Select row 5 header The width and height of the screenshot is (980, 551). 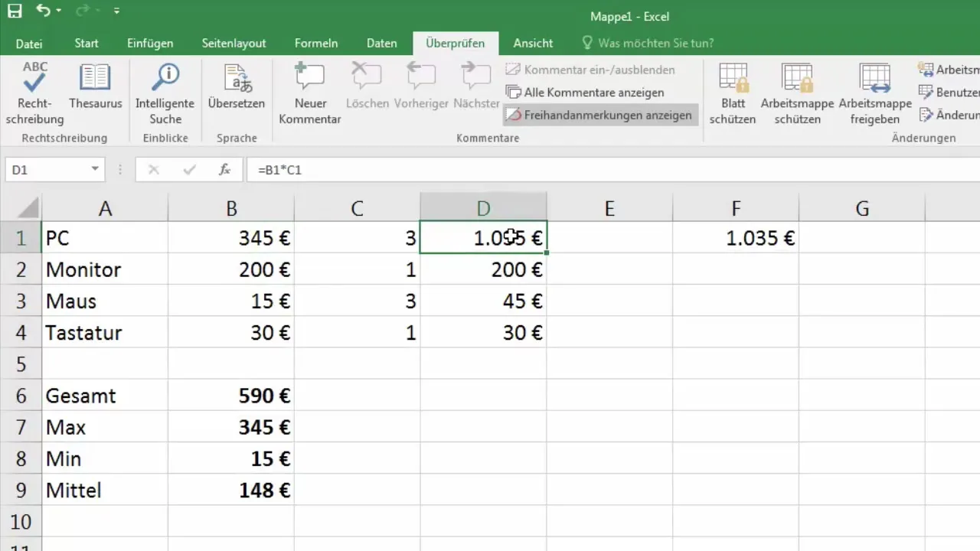[x=21, y=364]
